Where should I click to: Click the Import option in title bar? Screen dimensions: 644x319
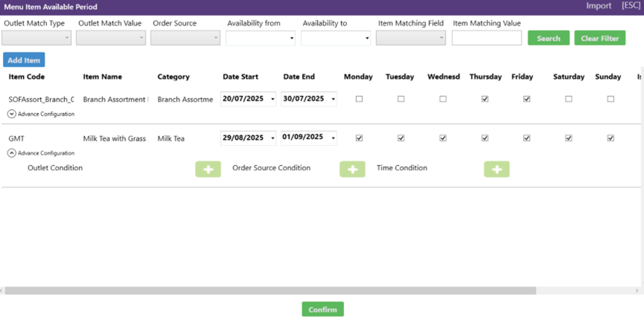(598, 6)
